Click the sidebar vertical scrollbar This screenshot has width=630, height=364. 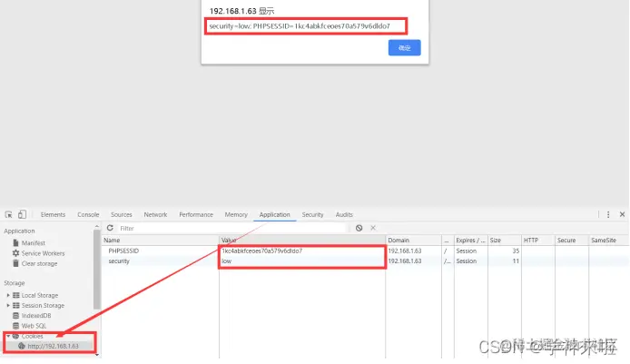click(x=97, y=270)
